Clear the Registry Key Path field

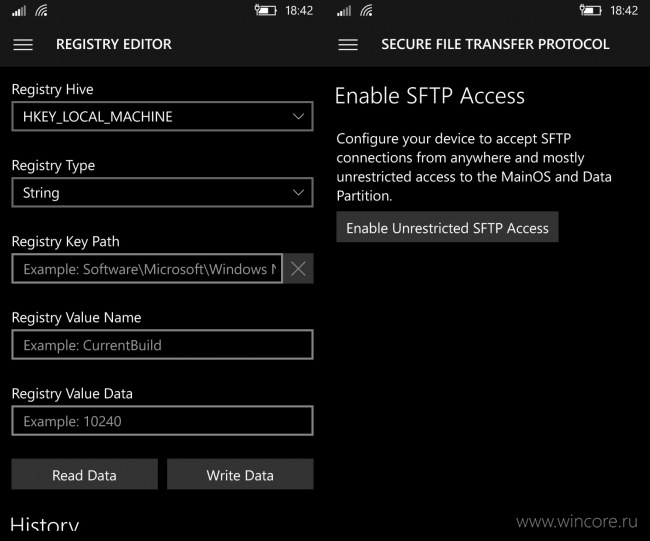tap(298, 269)
